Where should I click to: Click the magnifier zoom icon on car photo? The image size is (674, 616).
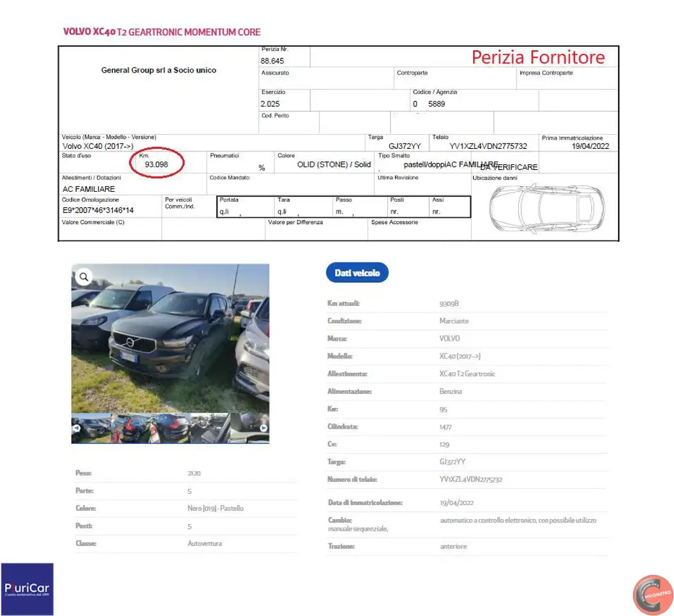[x=84, y=277]
